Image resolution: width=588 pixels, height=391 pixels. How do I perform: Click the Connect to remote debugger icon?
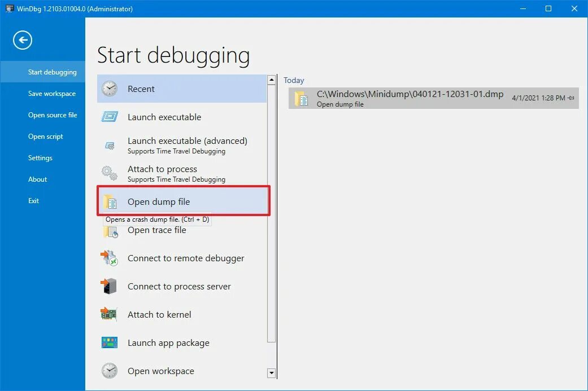(109, 258)
